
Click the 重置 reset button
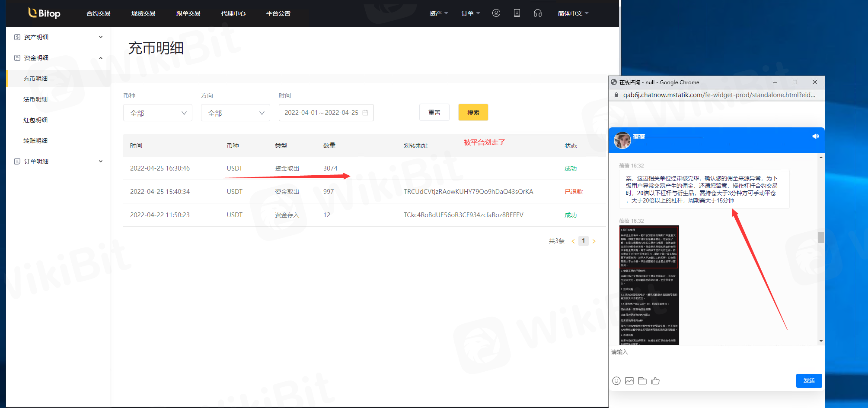click(x=434, y=113)
